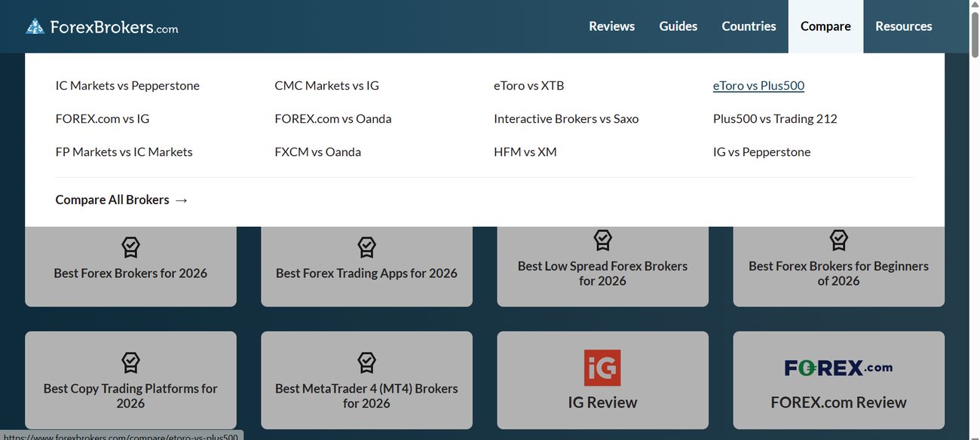The image size is (980, 440).
Task: Click the award badge icon above Best Forex Trading Apps for 2026
Action: (366, 247)
